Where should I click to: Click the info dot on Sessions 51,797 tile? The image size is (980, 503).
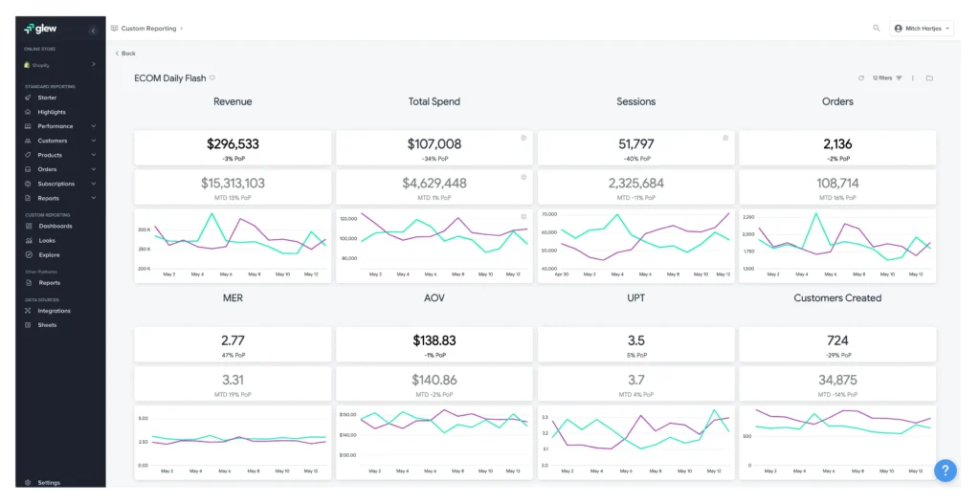pos(725,138)
